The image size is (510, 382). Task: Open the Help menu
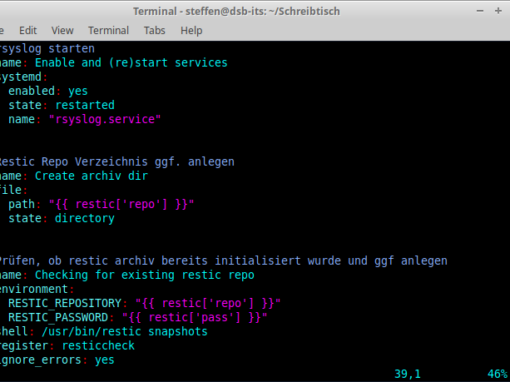(191, 31)
